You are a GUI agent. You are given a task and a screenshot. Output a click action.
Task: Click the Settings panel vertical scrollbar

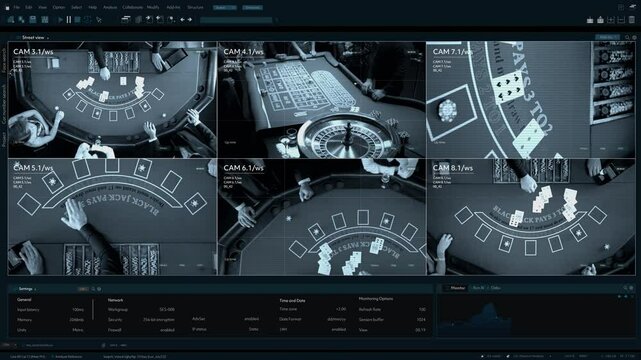(93, 309)
